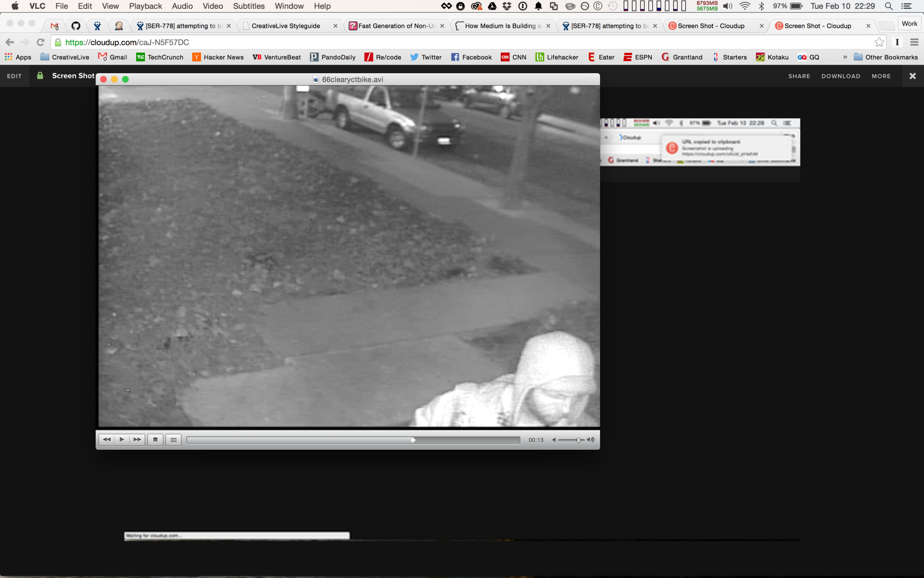Open the Playback menu in the menu bar
Image resolution: width=924 pixels, height=578 pixels.
point(145,6)
